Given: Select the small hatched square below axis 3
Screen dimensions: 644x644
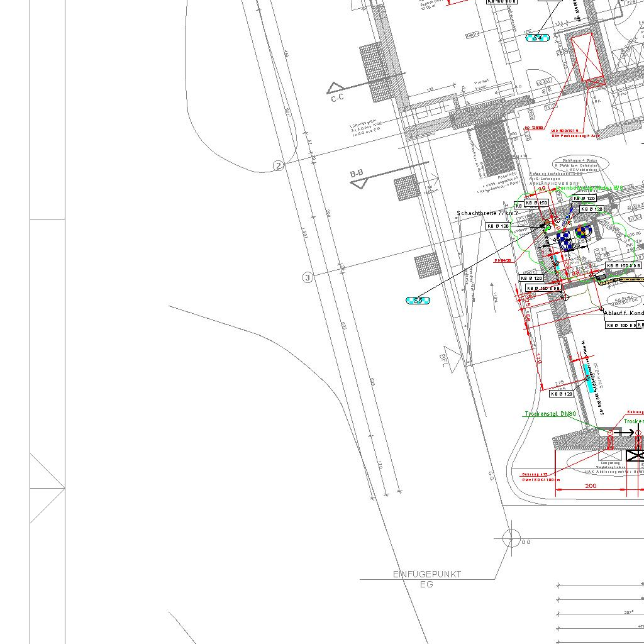Looking at the screenshot, I should [426, 265].
